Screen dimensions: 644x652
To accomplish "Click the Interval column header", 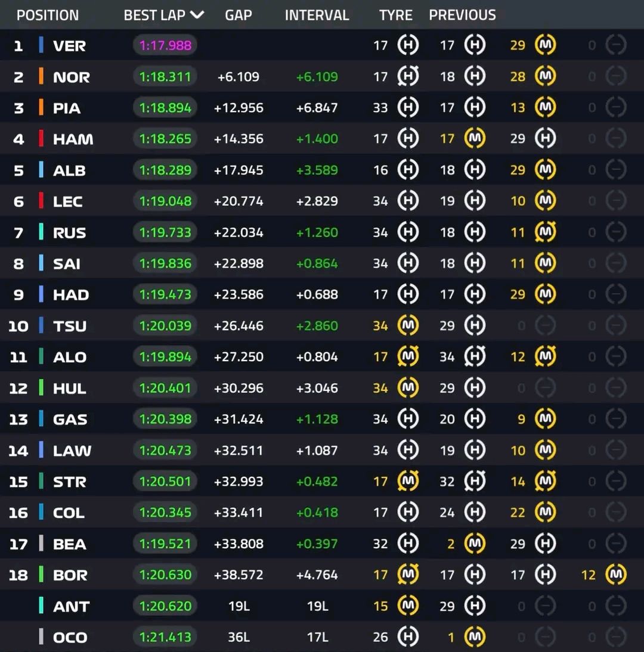I will pos(317,15).
